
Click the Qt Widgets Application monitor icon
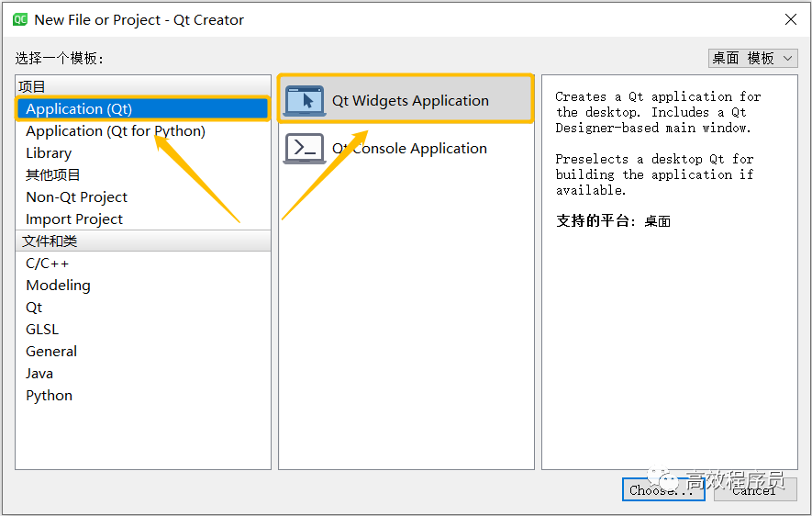(305, 100)
